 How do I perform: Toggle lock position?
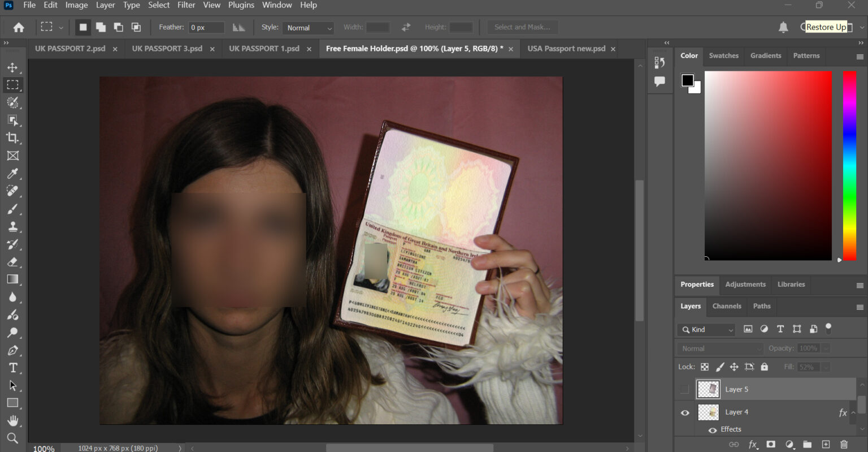coord(734,367)
